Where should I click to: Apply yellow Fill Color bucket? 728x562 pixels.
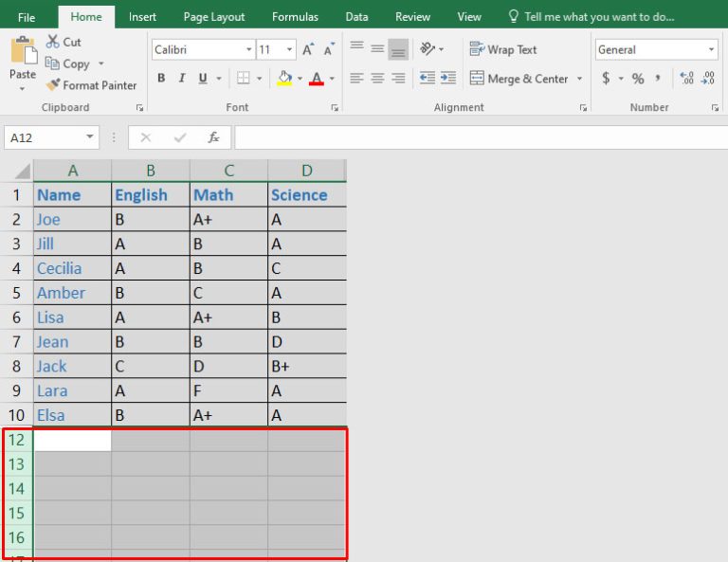[x=284, y=78]
